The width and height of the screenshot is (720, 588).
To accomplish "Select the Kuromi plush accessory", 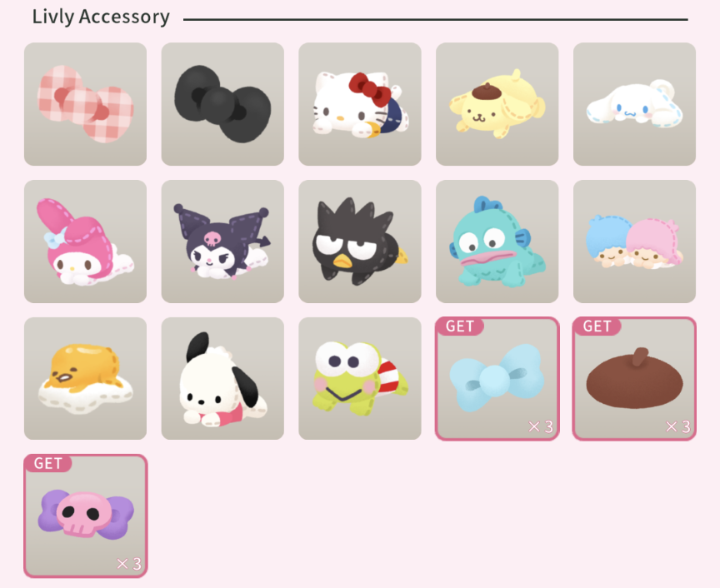I will tap(222, 242).
